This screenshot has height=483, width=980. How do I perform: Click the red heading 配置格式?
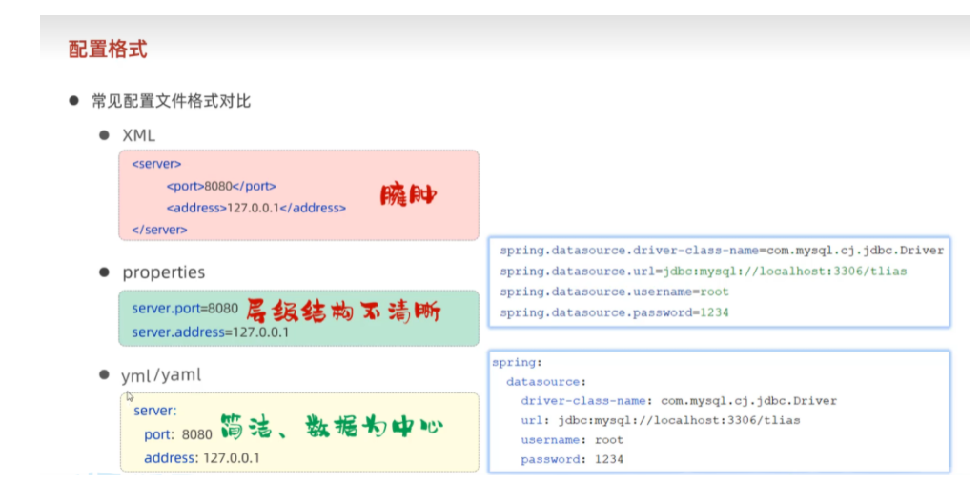point(108,50)
